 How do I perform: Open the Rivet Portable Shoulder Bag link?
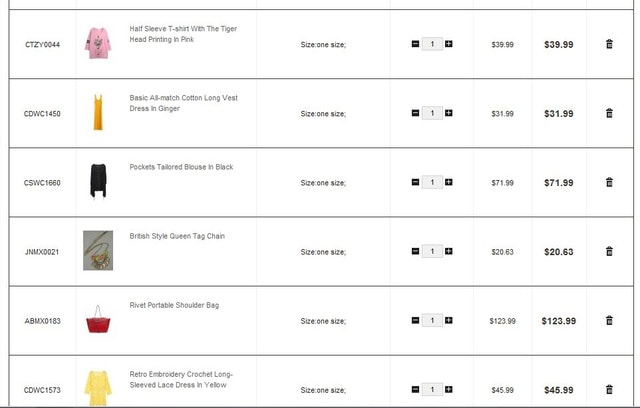(174, 305)
